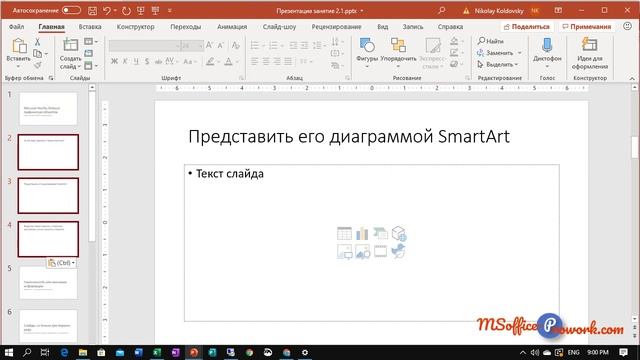640x360 pixels.
Task: Collapse the ribbon with the chevron
Action: (x=632, y=78)
